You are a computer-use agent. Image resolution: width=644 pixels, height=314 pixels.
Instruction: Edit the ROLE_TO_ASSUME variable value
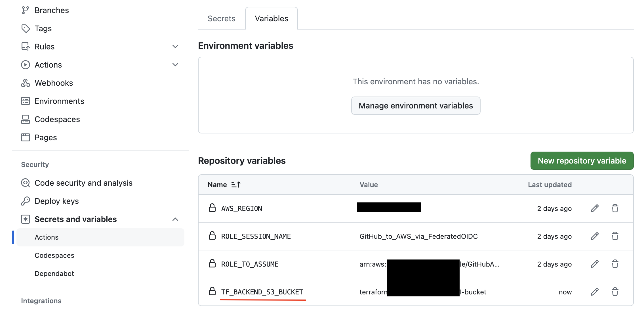pyautogui.click(x=594, y=264)
